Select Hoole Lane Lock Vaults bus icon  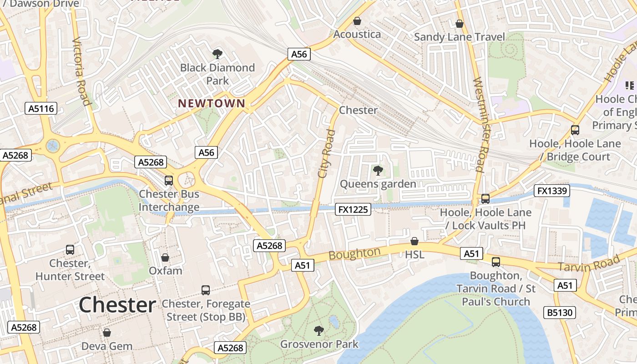(x=485, y=199)
